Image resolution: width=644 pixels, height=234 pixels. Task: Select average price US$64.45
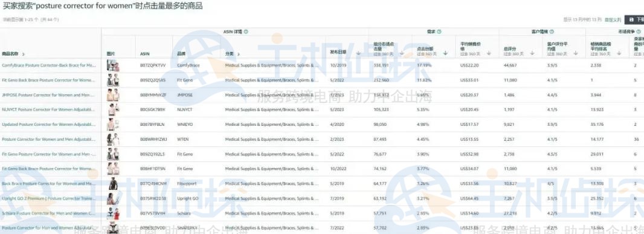469,199
